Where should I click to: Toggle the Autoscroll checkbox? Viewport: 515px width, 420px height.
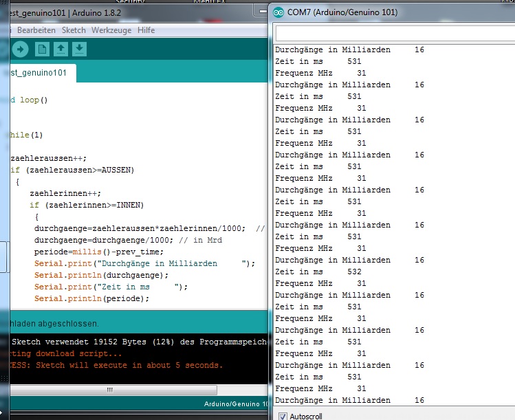tap(283, 416)
